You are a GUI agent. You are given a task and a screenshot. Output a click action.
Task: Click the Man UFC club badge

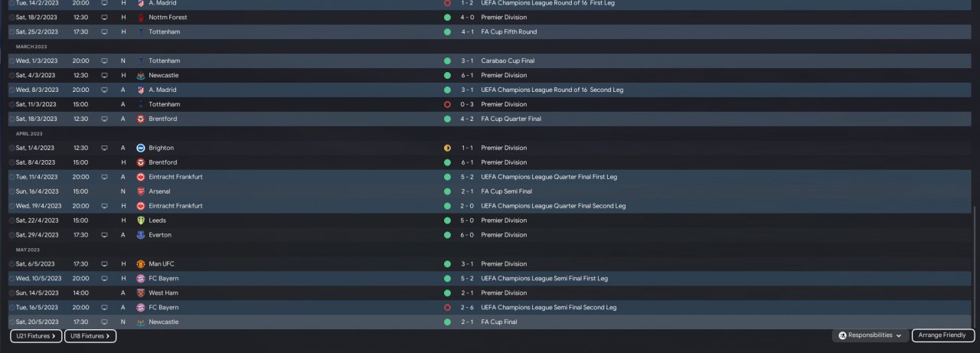(x=141, y=264)
